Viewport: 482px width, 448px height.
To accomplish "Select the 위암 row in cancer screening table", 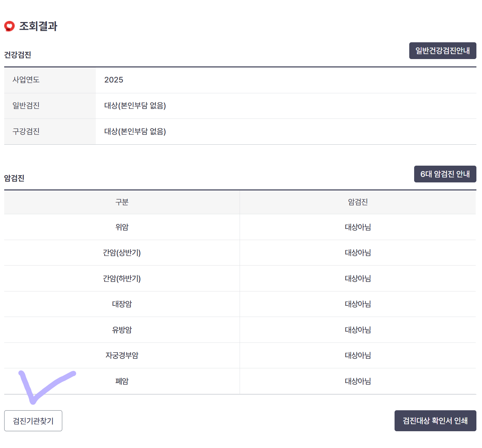I will (121, 227).
